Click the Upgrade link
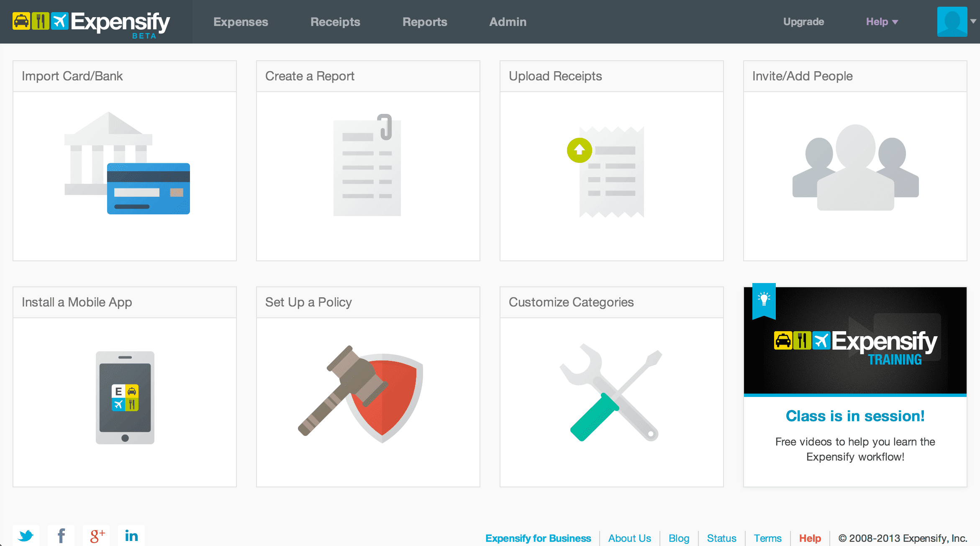The height and width of the screenshot is (546, 980). click(x=803, y=22)
